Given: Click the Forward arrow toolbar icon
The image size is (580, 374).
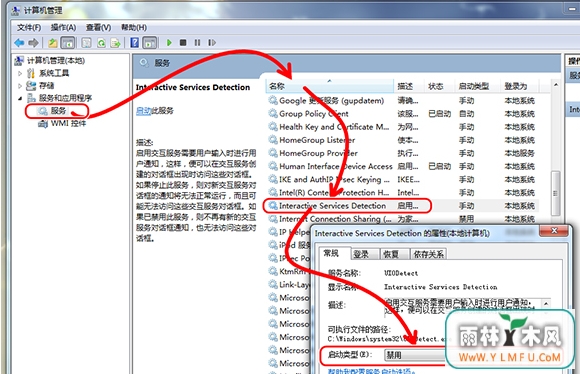Looking at the screenshot, I should [34, 43].
